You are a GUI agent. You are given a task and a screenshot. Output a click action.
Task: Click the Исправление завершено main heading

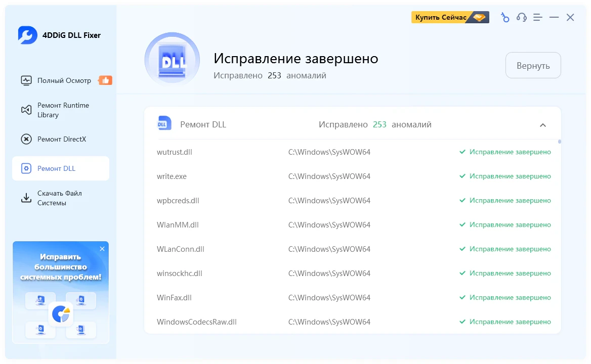click(296, 58)
